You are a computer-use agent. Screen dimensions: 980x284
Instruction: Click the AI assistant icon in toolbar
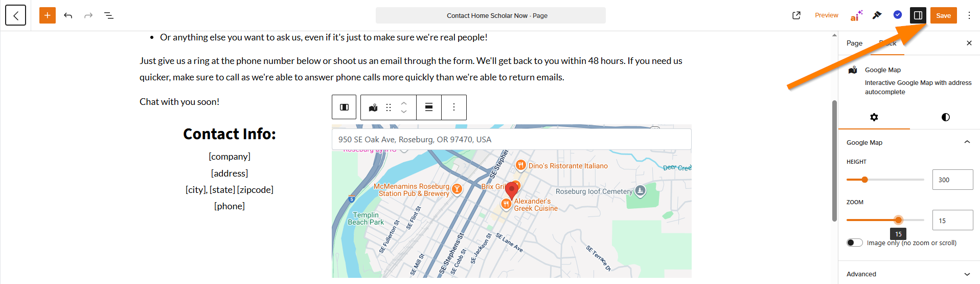856,15
